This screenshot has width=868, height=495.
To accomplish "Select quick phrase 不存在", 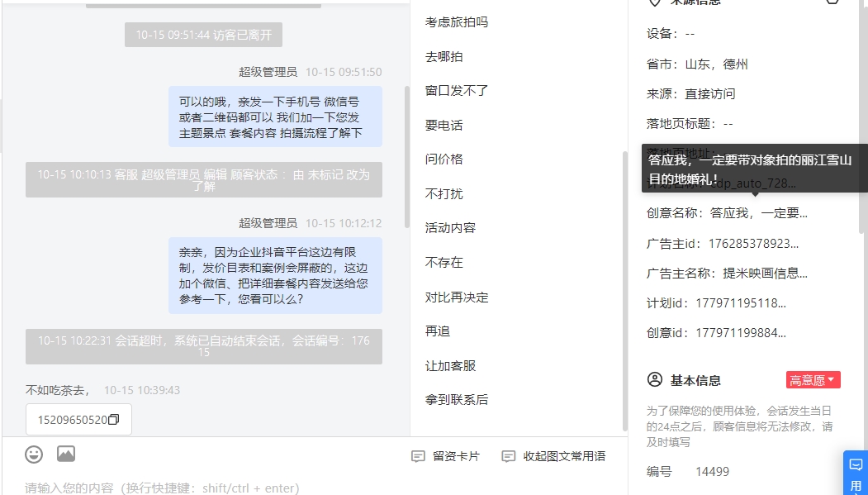I will pyautogui.click(x=444, y=263).
